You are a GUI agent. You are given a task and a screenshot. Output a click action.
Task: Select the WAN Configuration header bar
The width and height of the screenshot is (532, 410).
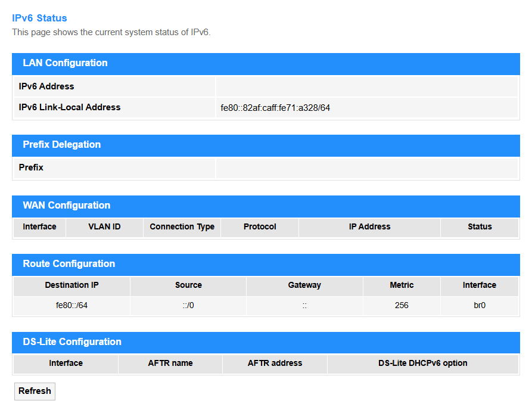tap(266, 206)
